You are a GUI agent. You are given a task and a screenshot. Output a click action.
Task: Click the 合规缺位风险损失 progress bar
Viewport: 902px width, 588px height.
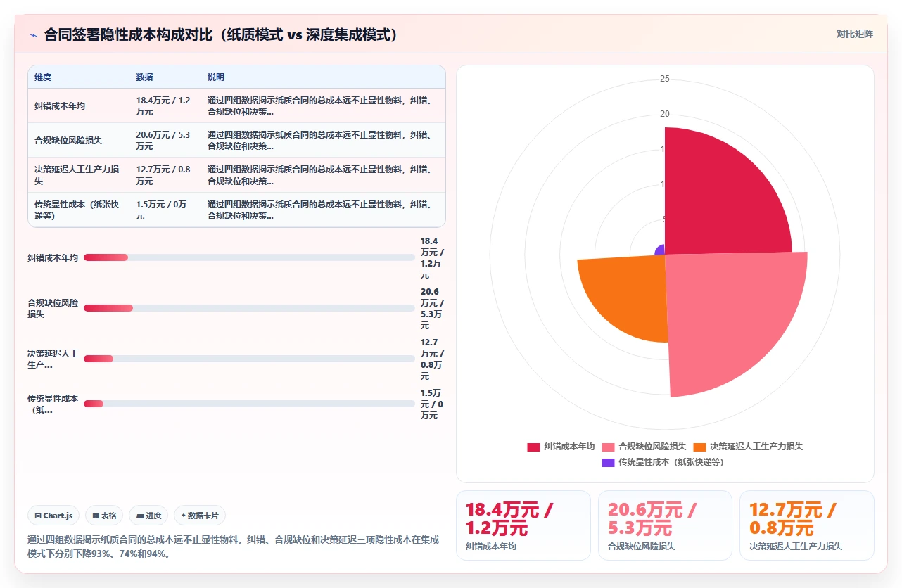tap(249, 308)
